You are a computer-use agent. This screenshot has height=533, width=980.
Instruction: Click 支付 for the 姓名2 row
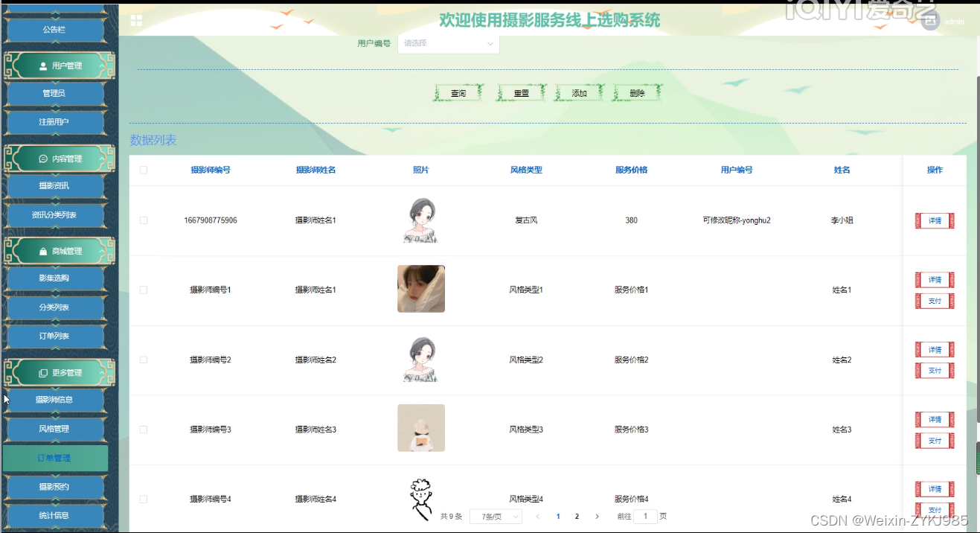935,371
